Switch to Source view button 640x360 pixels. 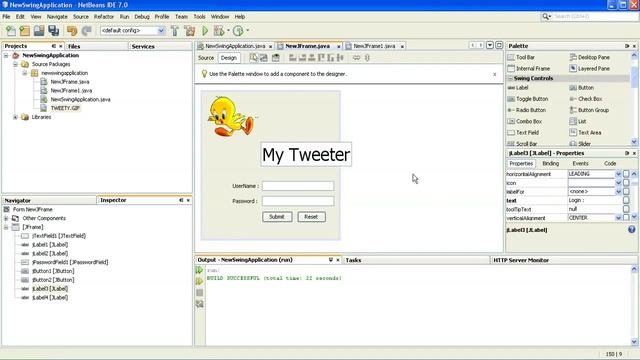[x=206, y=58]
